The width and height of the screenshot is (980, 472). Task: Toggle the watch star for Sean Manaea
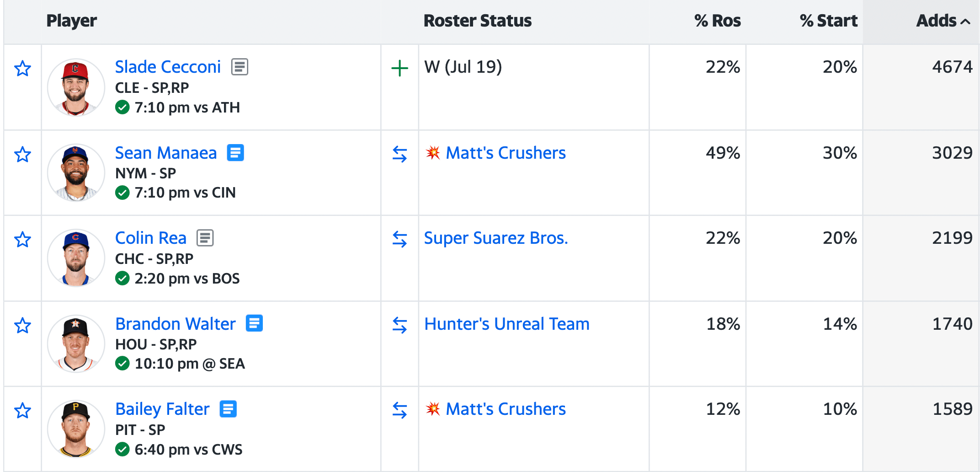pos(22,155)
